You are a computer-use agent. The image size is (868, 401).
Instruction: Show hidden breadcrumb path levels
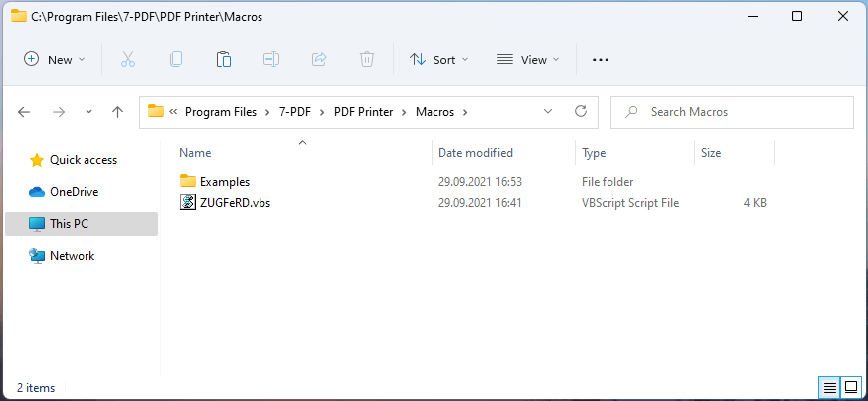point(173,112)
